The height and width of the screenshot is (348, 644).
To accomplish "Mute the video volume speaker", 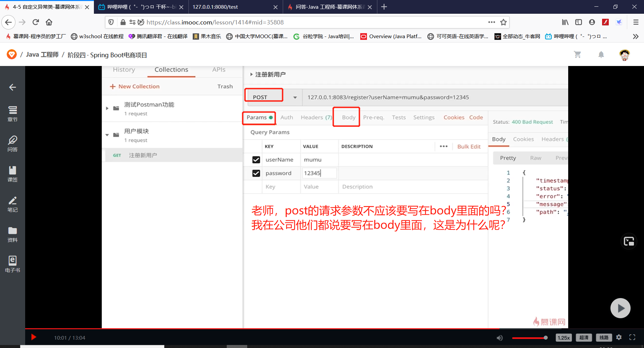I will (500, 338).
